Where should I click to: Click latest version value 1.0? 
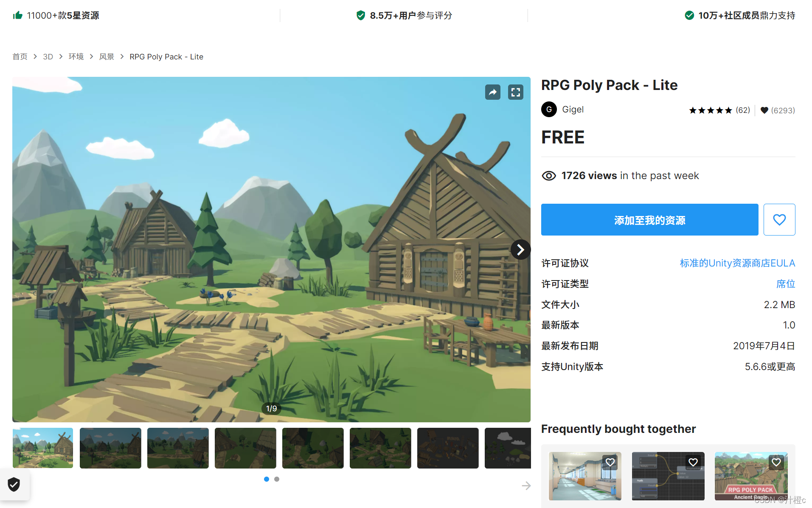(x=789, y=325)
